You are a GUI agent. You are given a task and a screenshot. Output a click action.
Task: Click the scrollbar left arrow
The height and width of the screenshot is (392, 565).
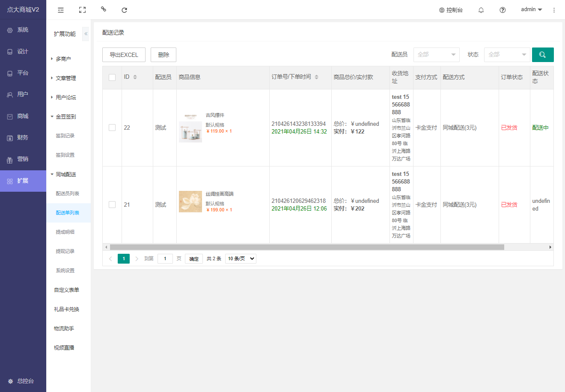pyautogui.click(x=106, y=247)
